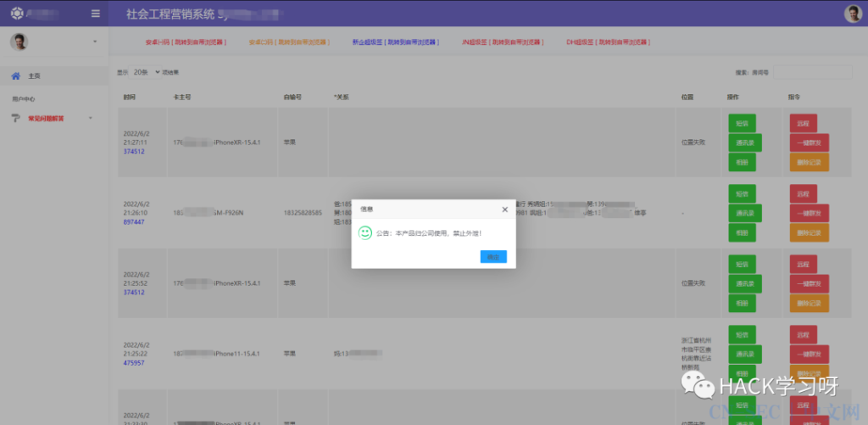The height and width of the screenshot is (425, 868).
Task: Expand the 常见问题解答 menu arrow
Action: tap(90, 118)
